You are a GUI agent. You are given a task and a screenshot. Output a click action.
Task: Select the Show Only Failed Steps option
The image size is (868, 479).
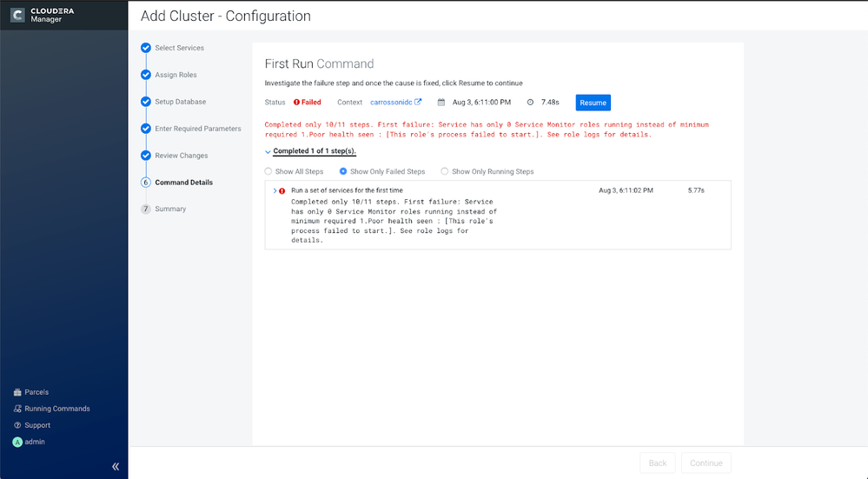click(x=382, y=171)
